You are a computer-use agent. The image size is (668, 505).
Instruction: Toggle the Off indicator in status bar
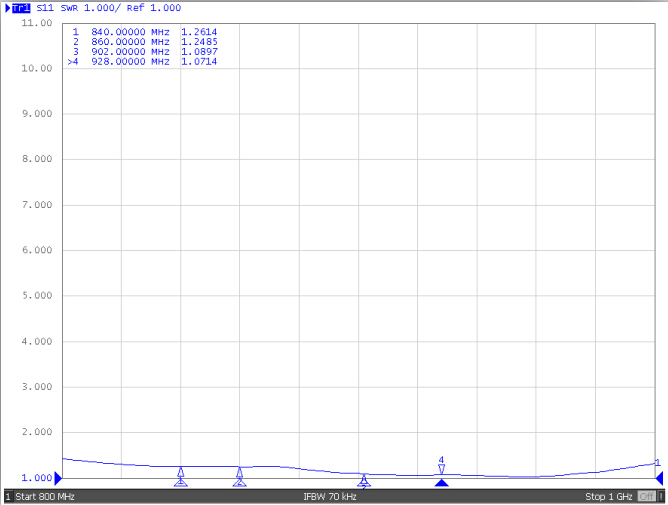646,496
